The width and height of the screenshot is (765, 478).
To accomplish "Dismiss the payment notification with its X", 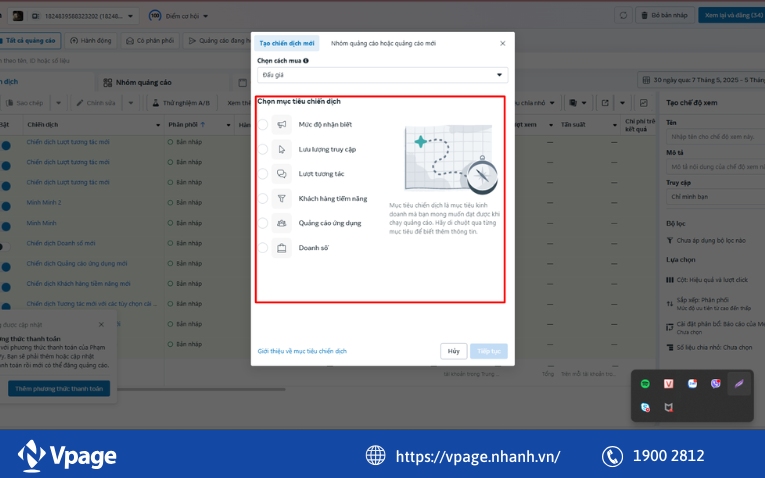I will [101, 325].
